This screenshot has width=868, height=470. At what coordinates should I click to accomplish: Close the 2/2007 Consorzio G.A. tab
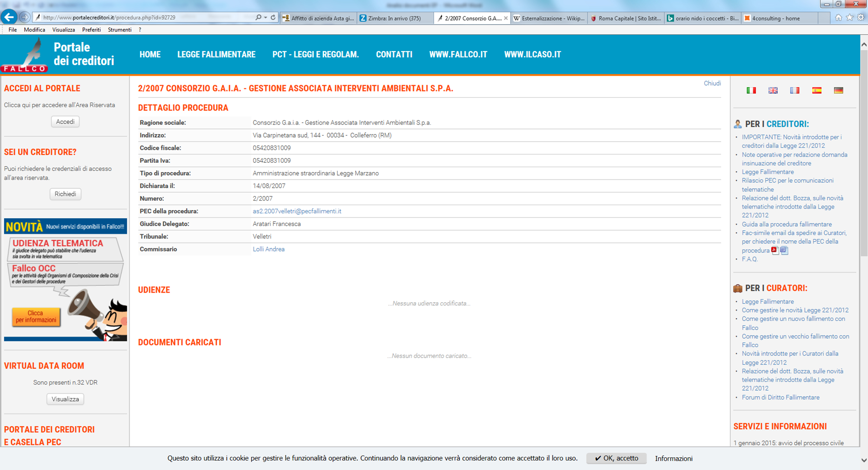506,18
